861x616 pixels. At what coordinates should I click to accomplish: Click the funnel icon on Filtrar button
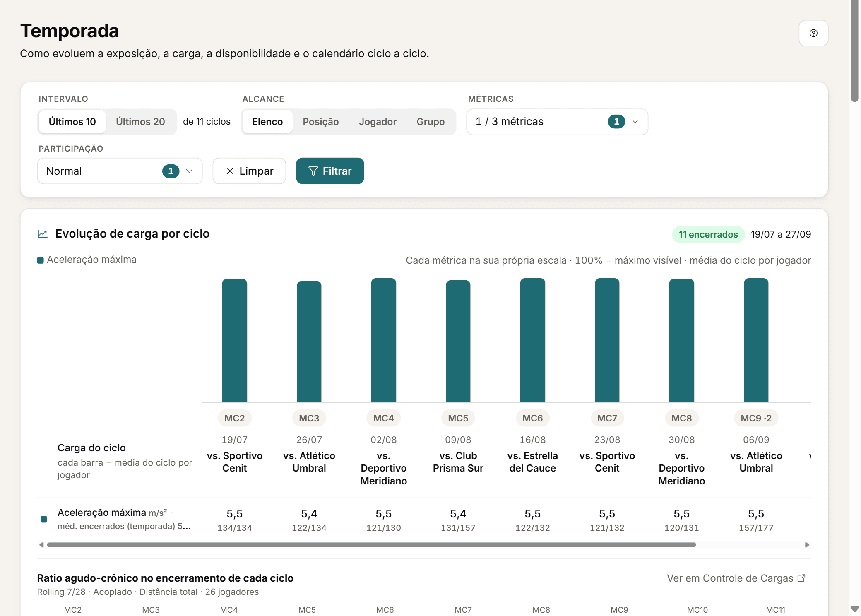point(313,171)
